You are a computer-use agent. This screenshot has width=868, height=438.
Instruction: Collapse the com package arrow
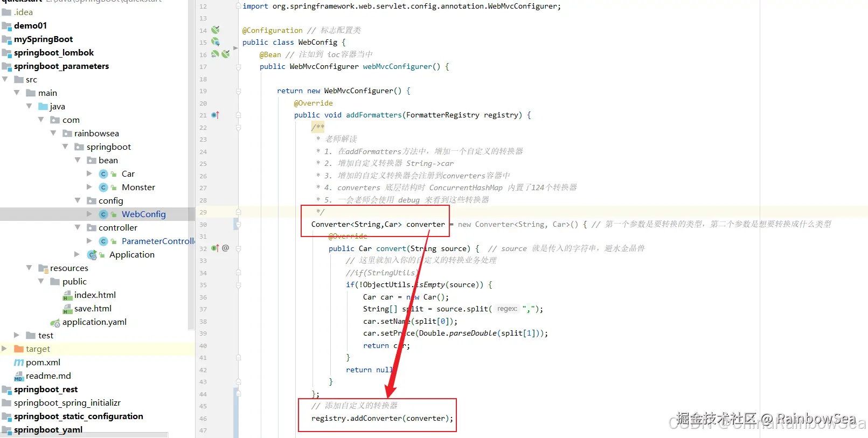tap(41, 120)
